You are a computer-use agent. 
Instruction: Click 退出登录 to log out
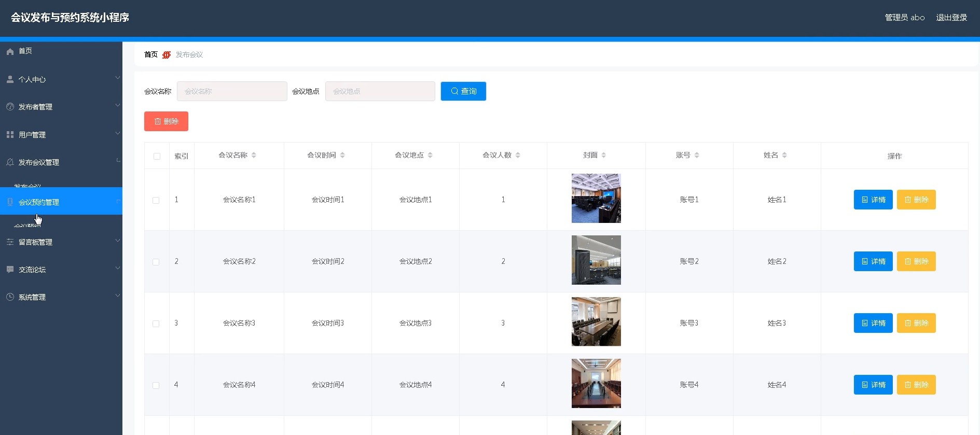(x=951, y=18)
